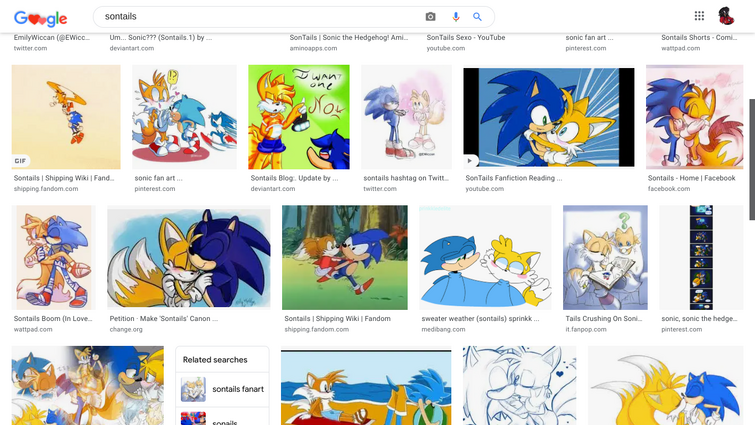The width and height of the screenshot is (755, 425).
Task: Open the account profile avatar
Action: 726,16
